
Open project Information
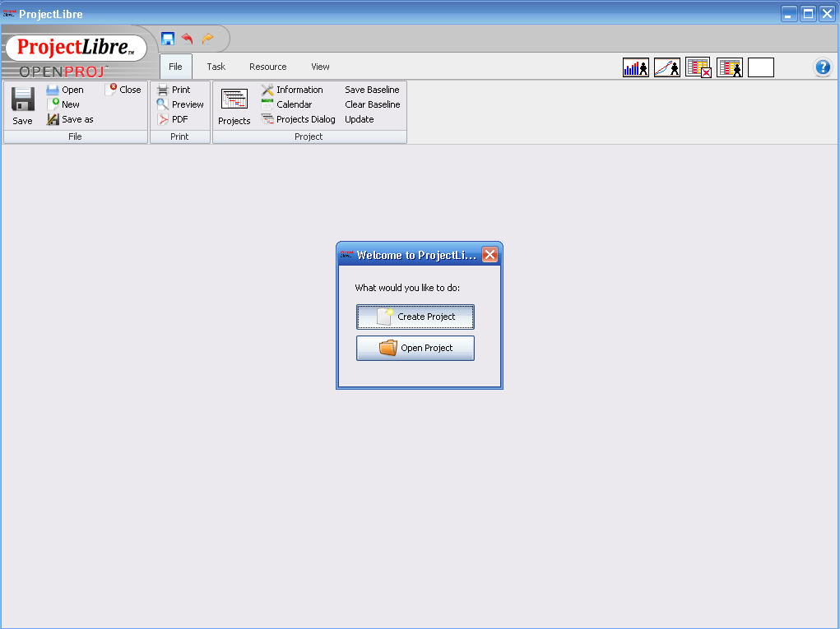[292, 90]
